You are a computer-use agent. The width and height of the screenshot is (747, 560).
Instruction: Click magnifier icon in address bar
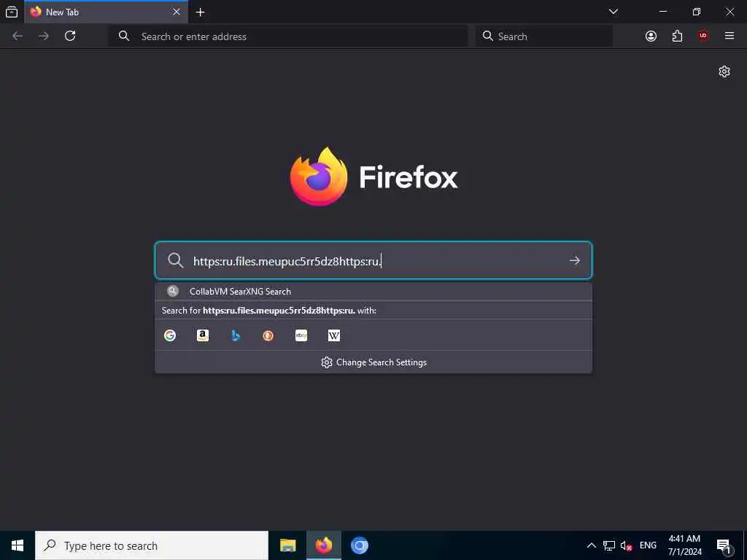pos(124,36)
